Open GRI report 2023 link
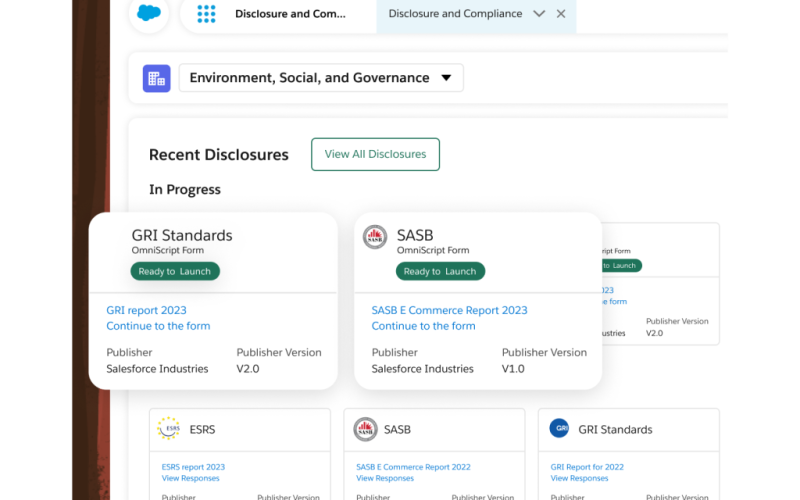This screenshot has height=500, width=800. [x=146, y=310]
